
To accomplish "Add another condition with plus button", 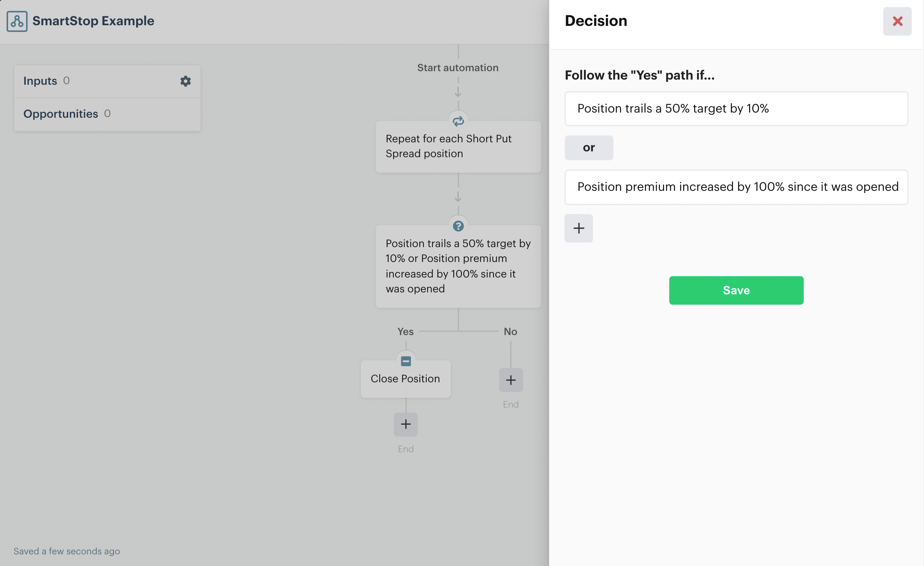I will [x=578, y=228].
